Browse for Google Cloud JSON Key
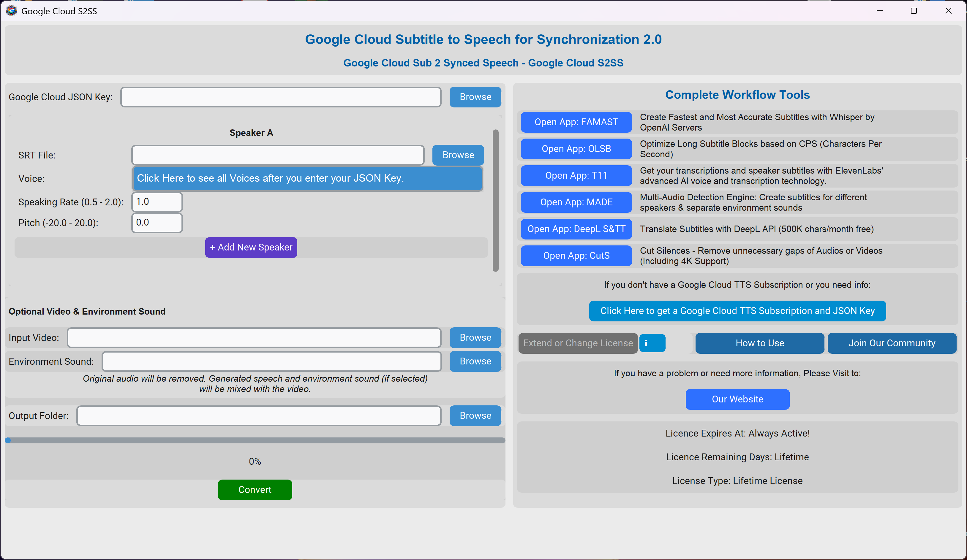Screen dimensions: 967x560 pyautogui.click(x=475, y=97)
